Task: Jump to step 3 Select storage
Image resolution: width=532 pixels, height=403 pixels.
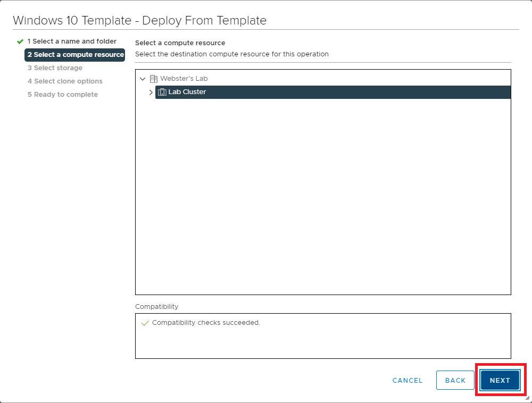Action: click(x=55, y=68)
